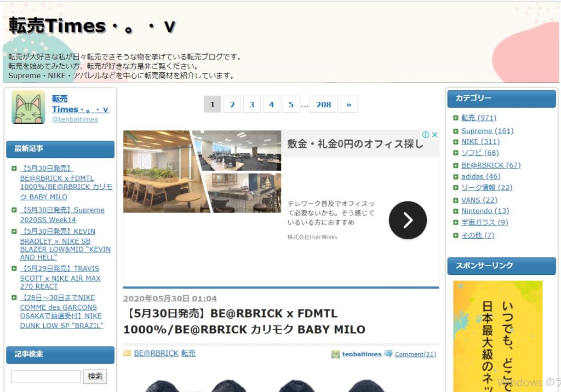Image resolution: width=561 pixels, height=392 pixels.
Task: Click the black arrow button in the ad
Action: 408,220
